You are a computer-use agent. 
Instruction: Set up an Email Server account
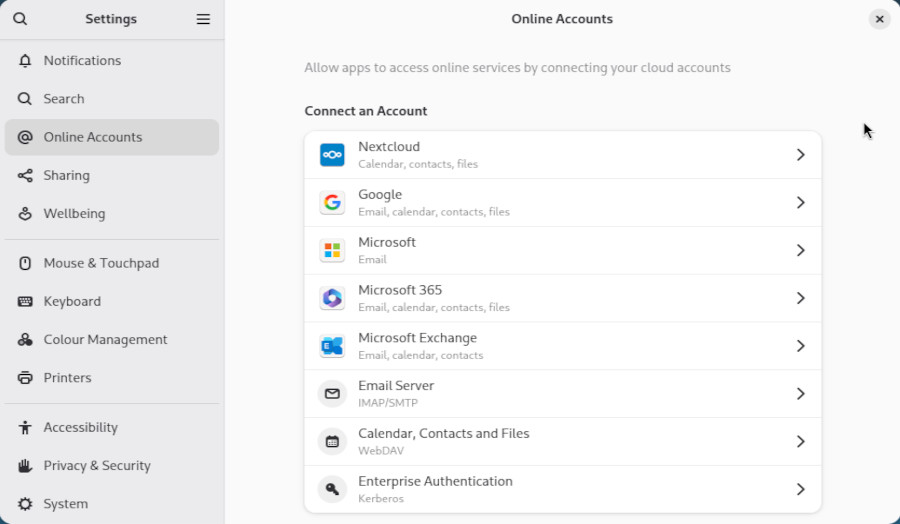(562, 394)
